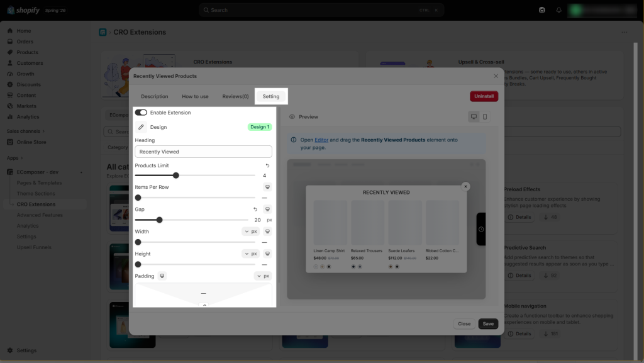Screen dimensions: 644x363
Task: Click the Save button
Action: 488,323
